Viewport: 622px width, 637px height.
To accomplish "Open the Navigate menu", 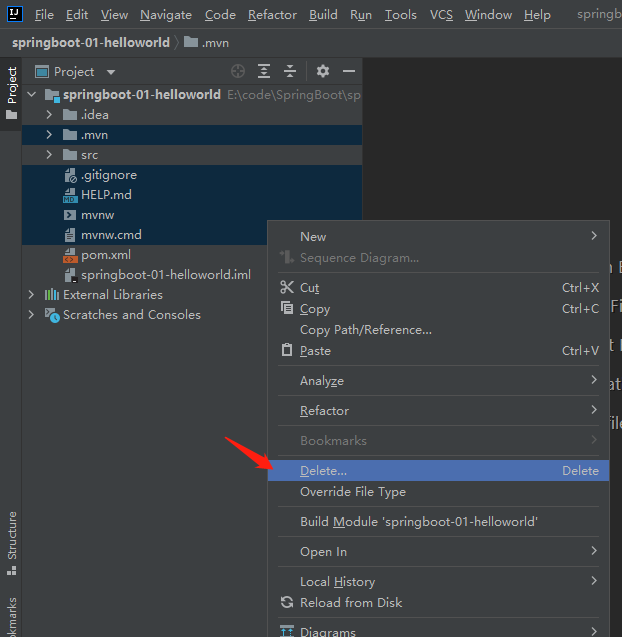I will 166,15.
